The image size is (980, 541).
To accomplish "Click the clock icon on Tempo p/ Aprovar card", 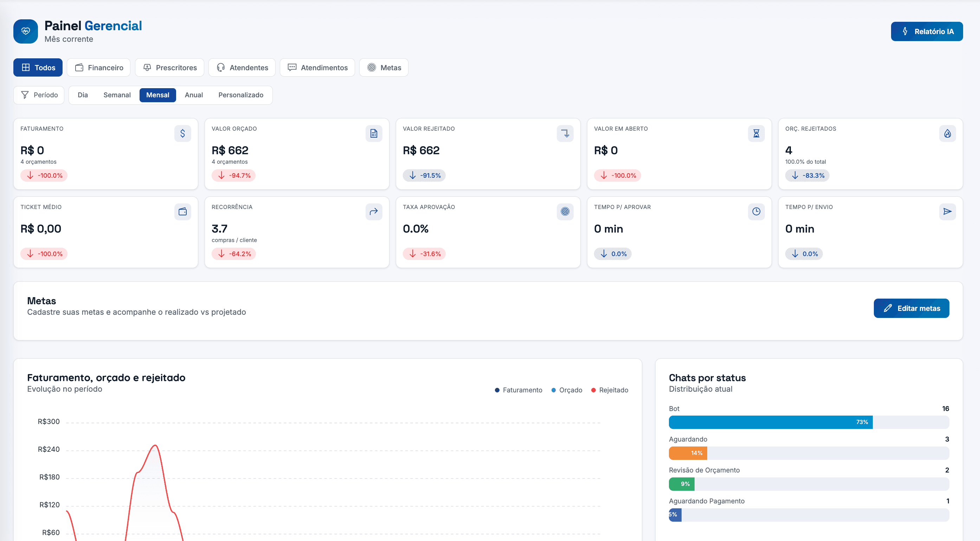I will click(756, 212).
